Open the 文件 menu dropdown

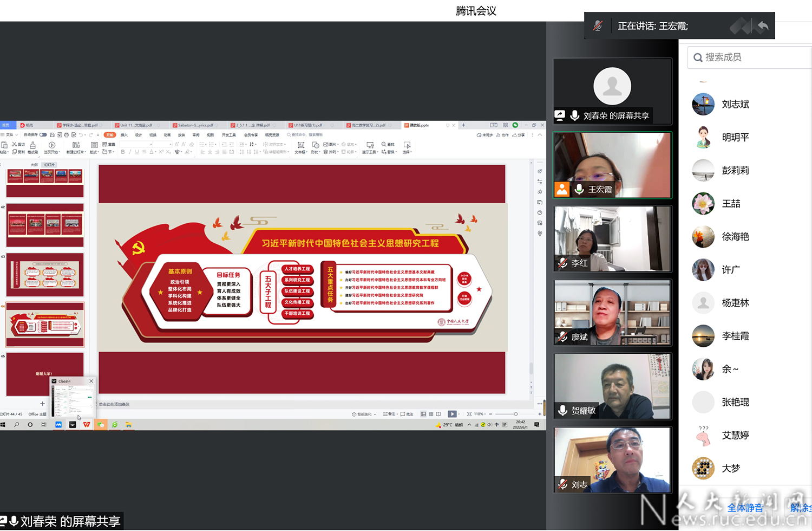click(11, 135)
